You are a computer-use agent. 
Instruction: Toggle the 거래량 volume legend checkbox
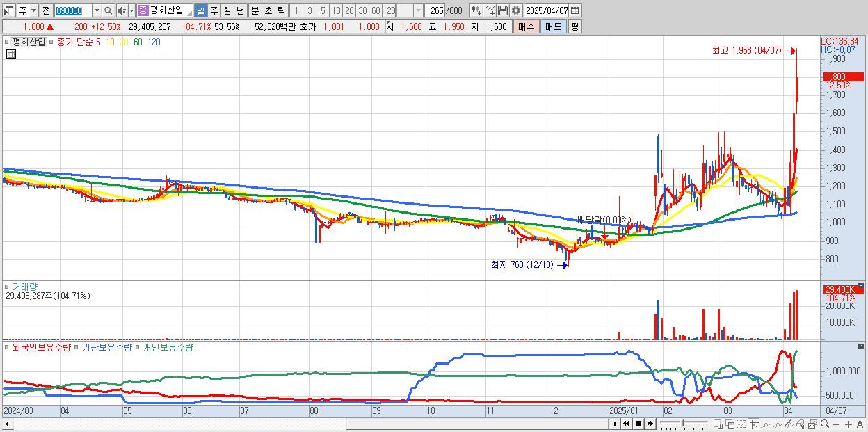click(x=8, y=286)
